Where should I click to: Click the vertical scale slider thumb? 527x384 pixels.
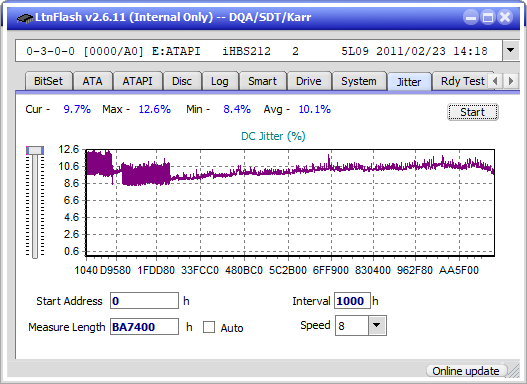tap(35, 151)
